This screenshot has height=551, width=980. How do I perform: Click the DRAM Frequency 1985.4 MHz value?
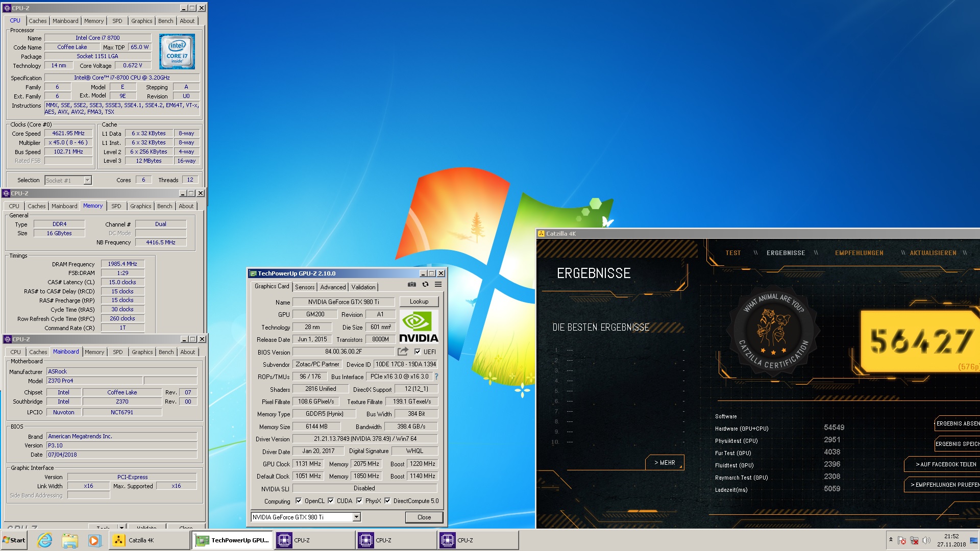(x=122, y=264)
